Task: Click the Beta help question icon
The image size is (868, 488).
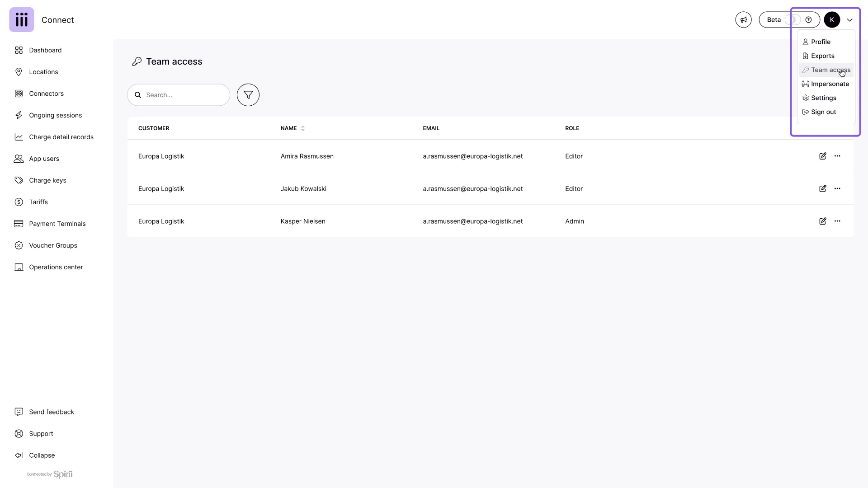Action: click(808, 20)
